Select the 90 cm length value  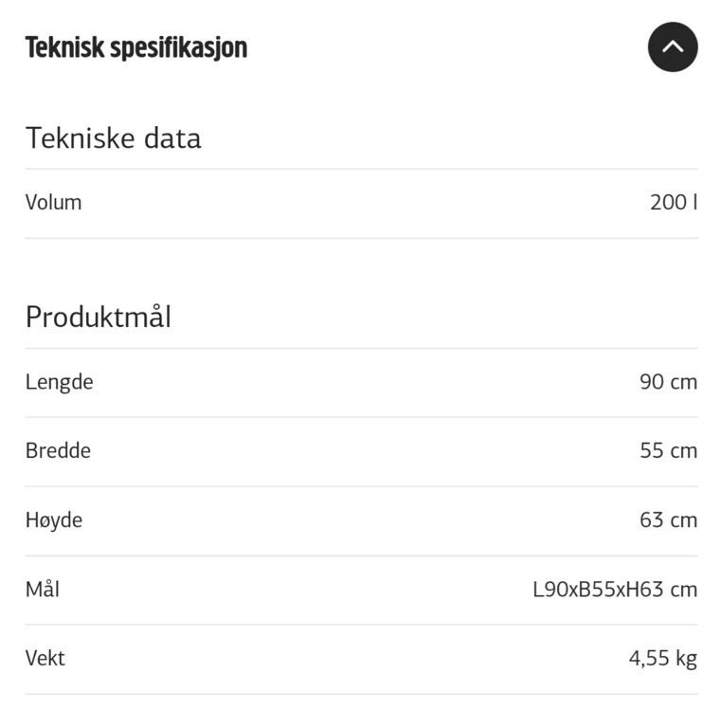point(669,382)
